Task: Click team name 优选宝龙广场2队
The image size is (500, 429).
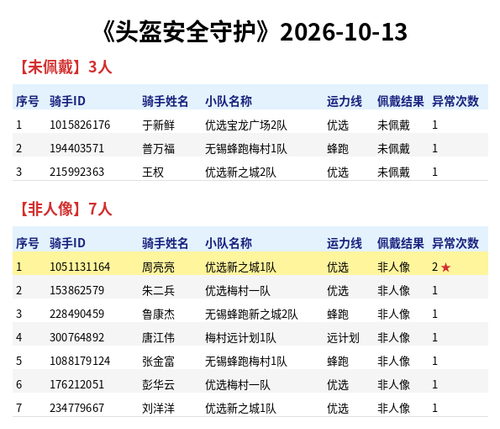Action: (246, 125)
